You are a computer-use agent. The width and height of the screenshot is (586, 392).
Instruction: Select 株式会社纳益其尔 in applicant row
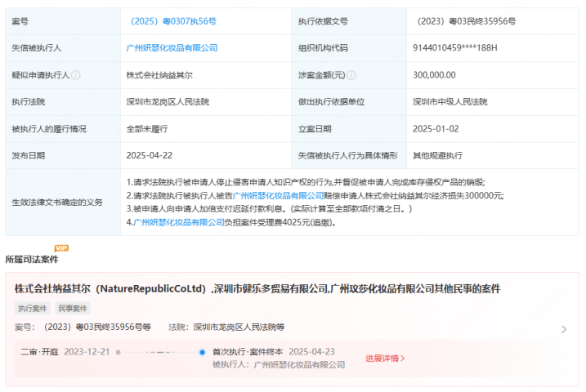(159, 75)
